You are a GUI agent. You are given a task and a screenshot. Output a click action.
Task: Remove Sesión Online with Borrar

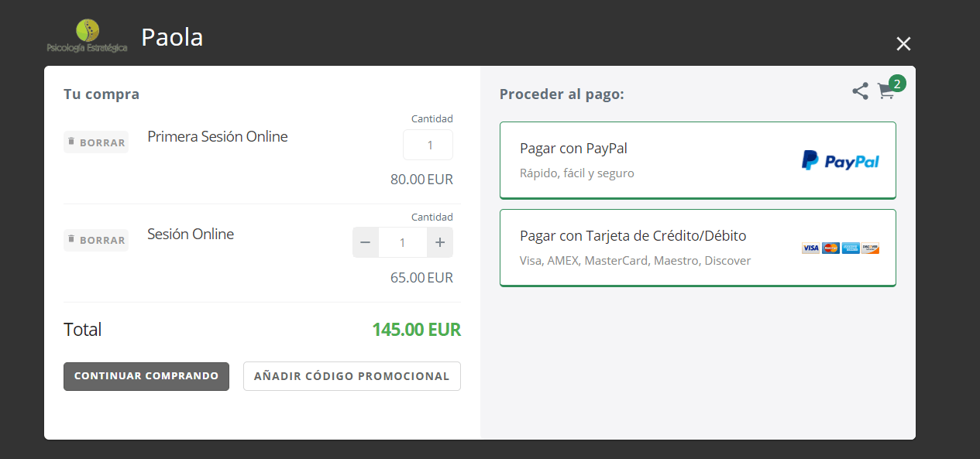click(x=96, y=240)
